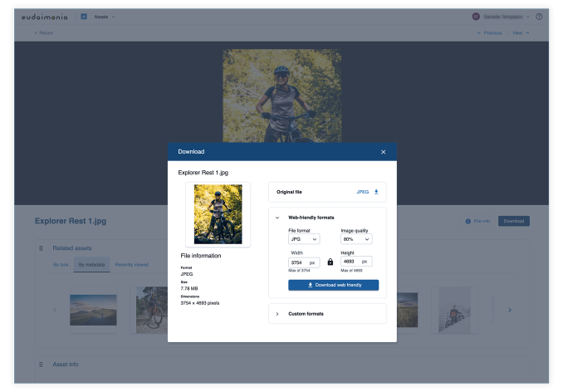Click the eudaimonia logo
563x392 pixels.
tap(45, 17)
